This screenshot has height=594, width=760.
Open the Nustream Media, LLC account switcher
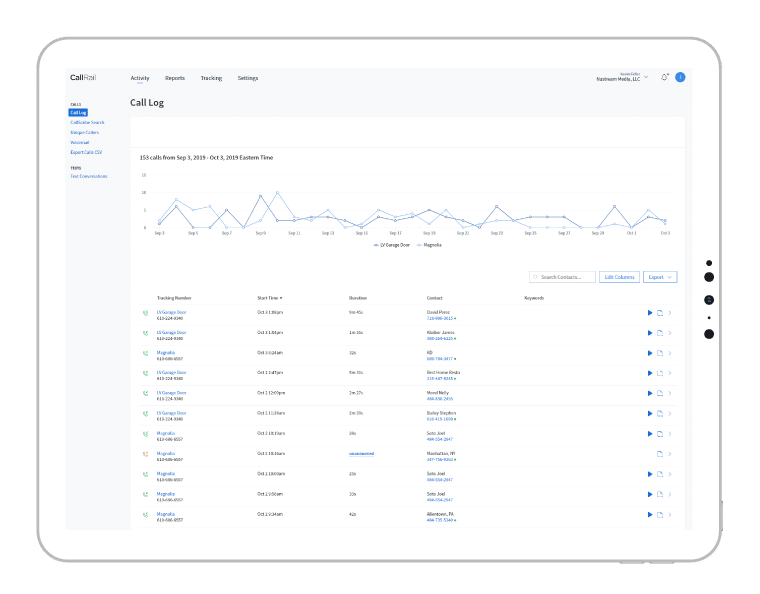click(x=621, y=77)
